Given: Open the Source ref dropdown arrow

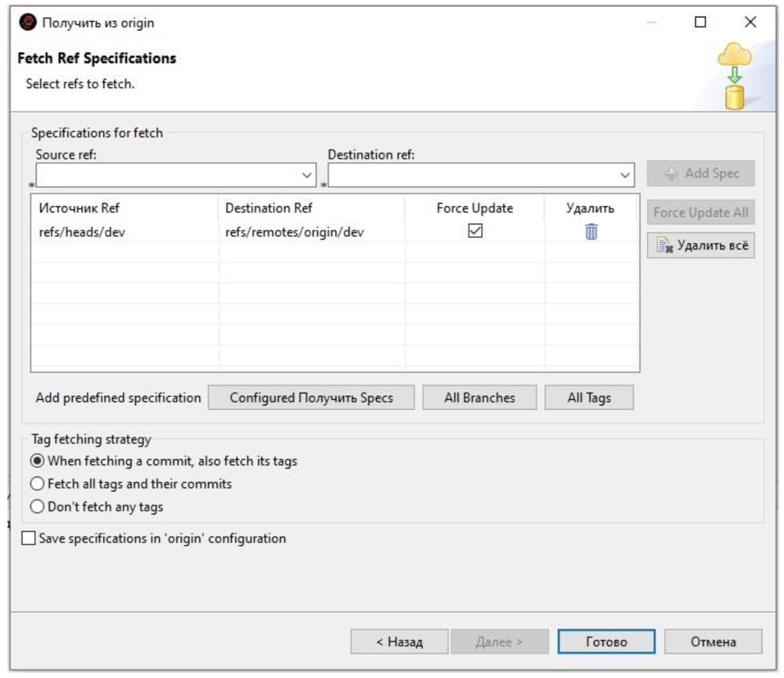Looking at the screenshot, I should (x=307, y=175).
